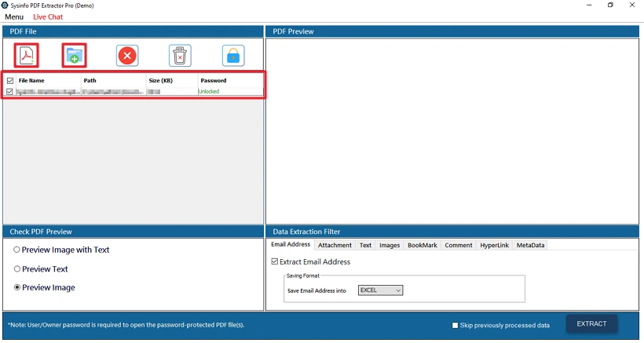Image resolution: width=644 pixels, height=343 pixels.
Task: Click the red Remove file icon
Action: [127, 56]
